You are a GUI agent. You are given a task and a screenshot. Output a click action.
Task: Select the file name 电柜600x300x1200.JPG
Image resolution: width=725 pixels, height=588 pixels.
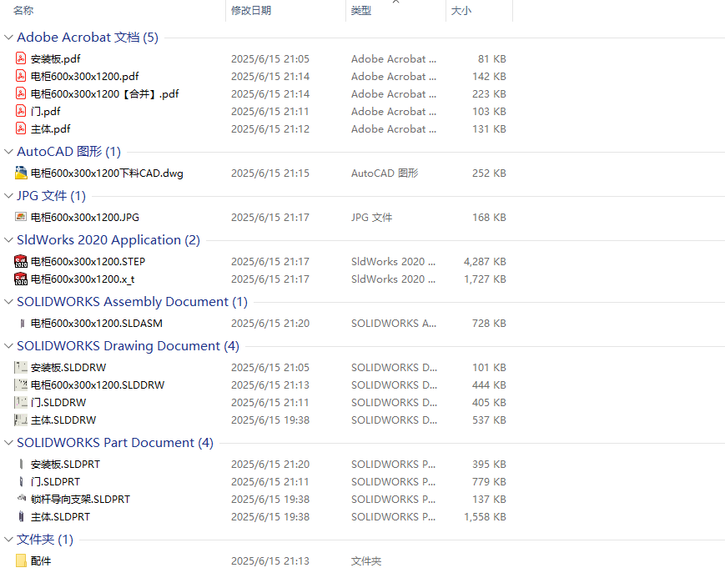point(84,217)
